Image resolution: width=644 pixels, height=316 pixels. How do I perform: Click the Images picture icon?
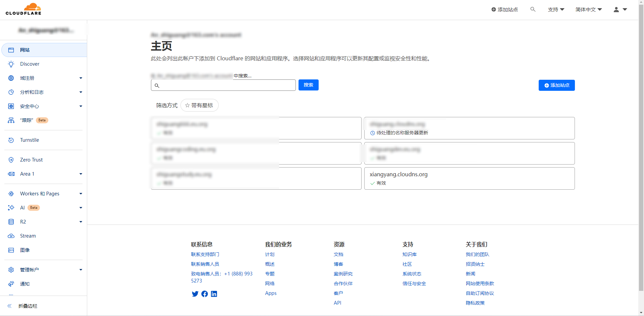11,250
